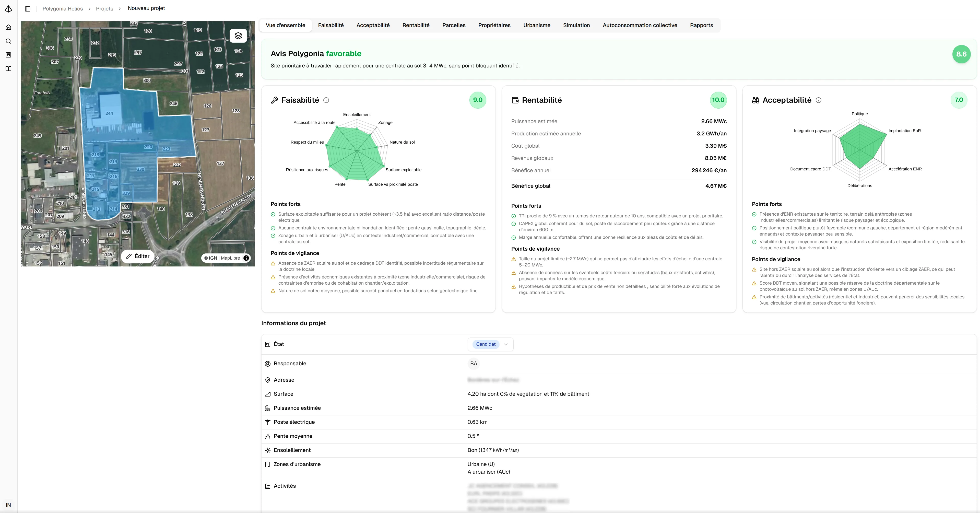Viewport: 980px width, 513px height.
Task: Click the BA responsable avatar
Action: 474,364
